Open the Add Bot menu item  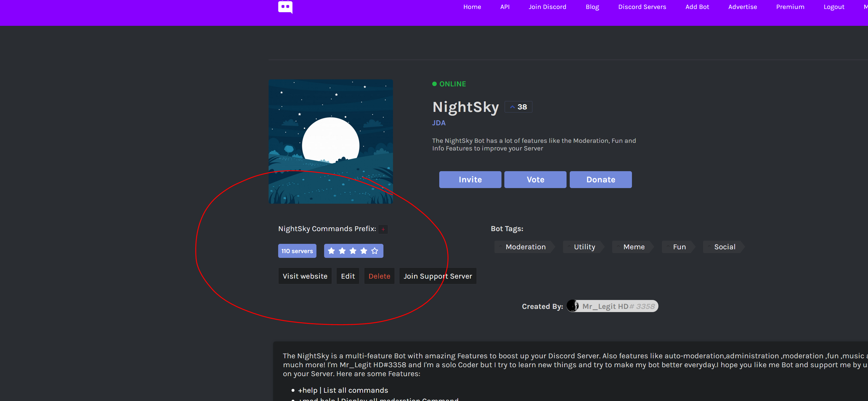pyautogui.click(x=697, y=7)
